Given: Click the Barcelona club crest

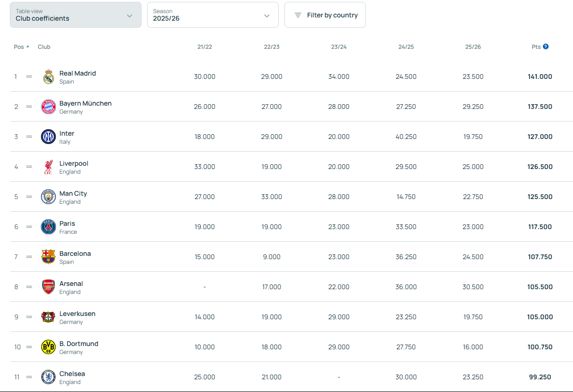Looking at the screenshot, I should click(x=48, y=257).
